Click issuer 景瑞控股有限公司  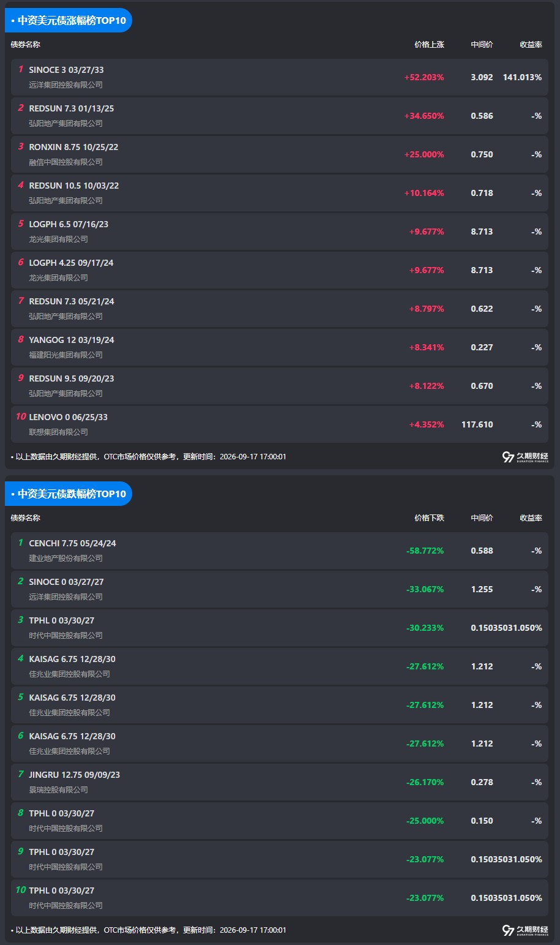[58, 790]
